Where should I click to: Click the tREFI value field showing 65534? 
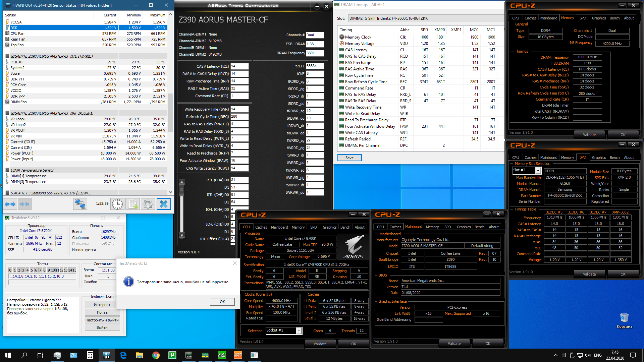tap(315, 66)
